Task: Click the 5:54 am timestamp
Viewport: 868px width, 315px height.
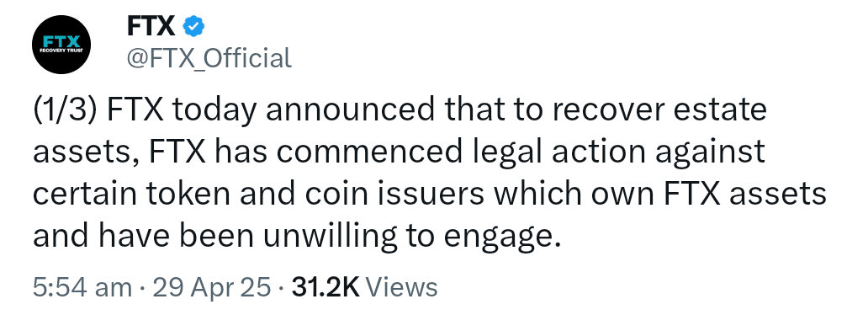Action: click(x=82, y=287)
